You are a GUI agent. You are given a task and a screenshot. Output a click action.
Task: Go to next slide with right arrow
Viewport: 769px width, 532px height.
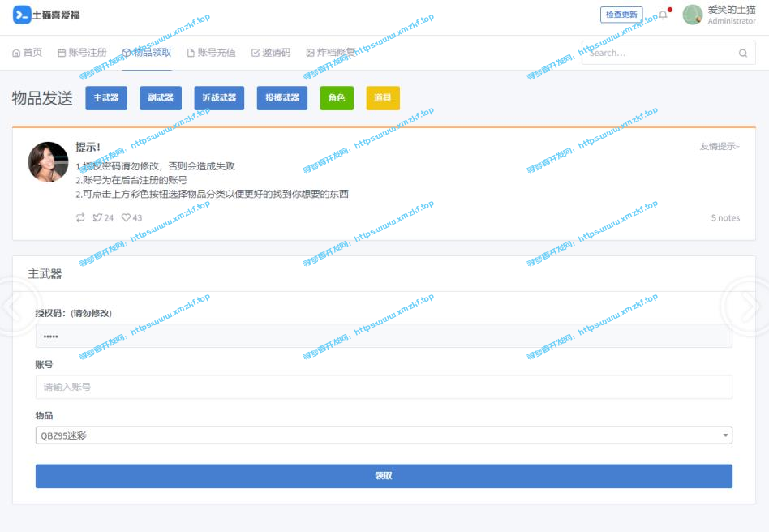click(x=748, y=306)
